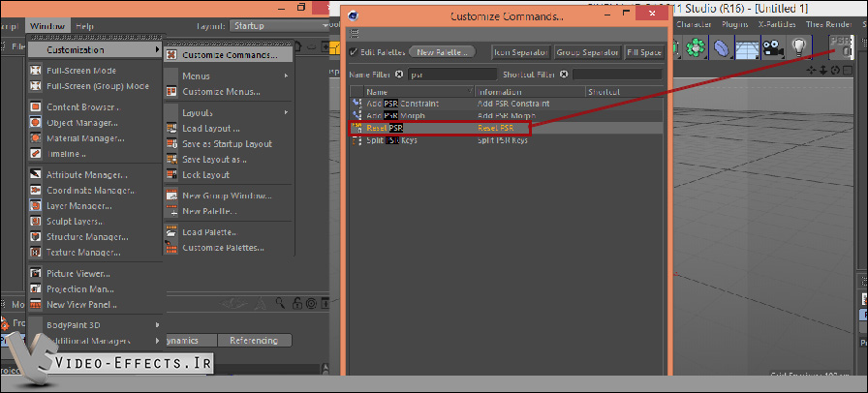
Task: Sort by the Information column header
Action: click(530, 92)
